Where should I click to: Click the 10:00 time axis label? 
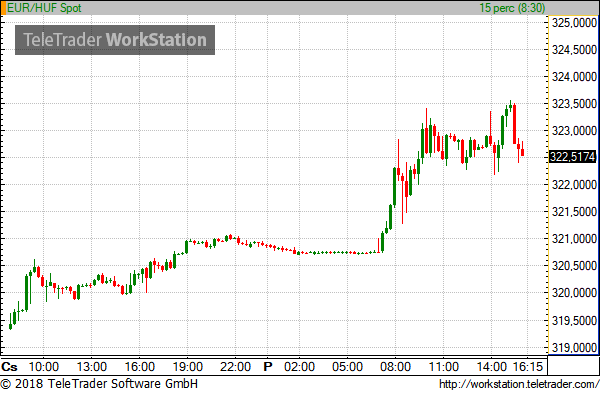(44, 367)
